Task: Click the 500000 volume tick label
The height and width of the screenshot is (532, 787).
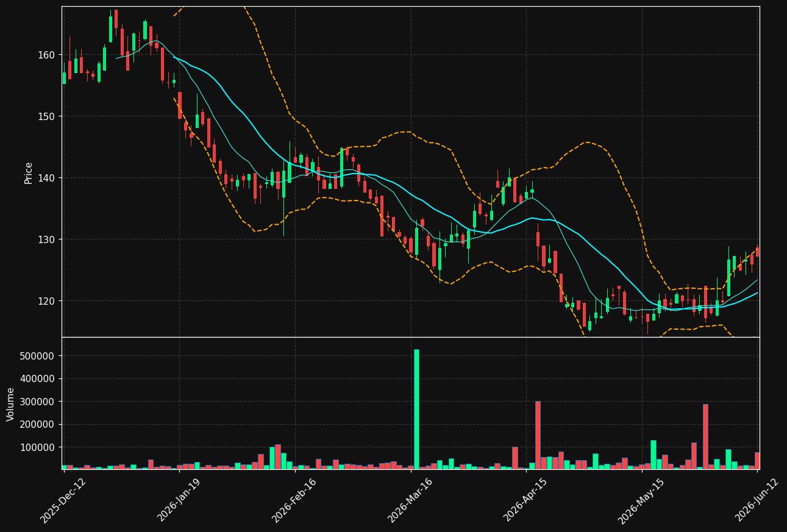Action: pos(38,356)
